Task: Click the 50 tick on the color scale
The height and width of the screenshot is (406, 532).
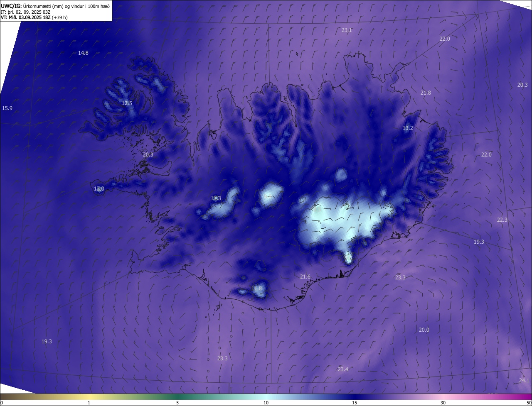Action: click(529, 403)
